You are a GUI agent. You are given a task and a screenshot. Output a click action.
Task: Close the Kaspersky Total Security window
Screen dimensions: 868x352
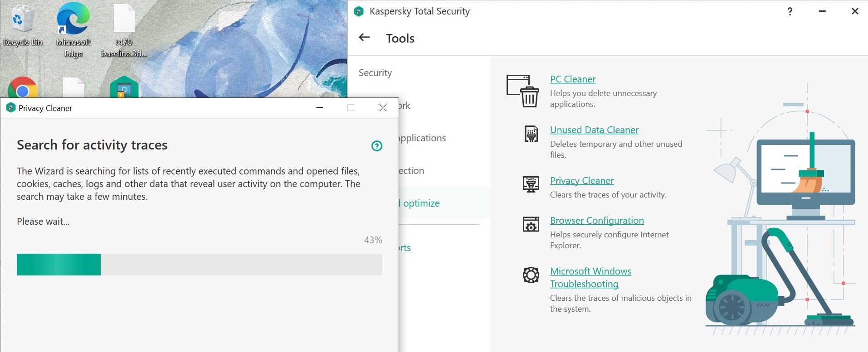(855, 11)
